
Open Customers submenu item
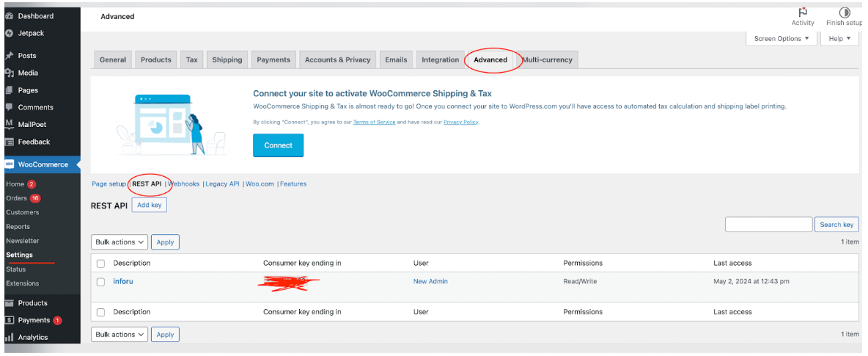[x=23, y=212]
